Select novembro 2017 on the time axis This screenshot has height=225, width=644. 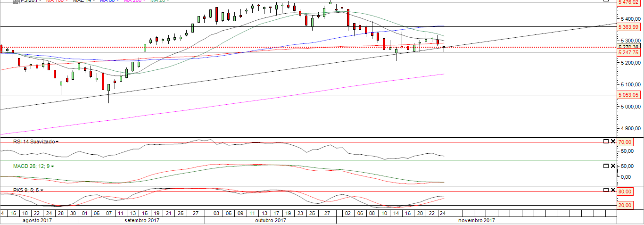(476, 220)
